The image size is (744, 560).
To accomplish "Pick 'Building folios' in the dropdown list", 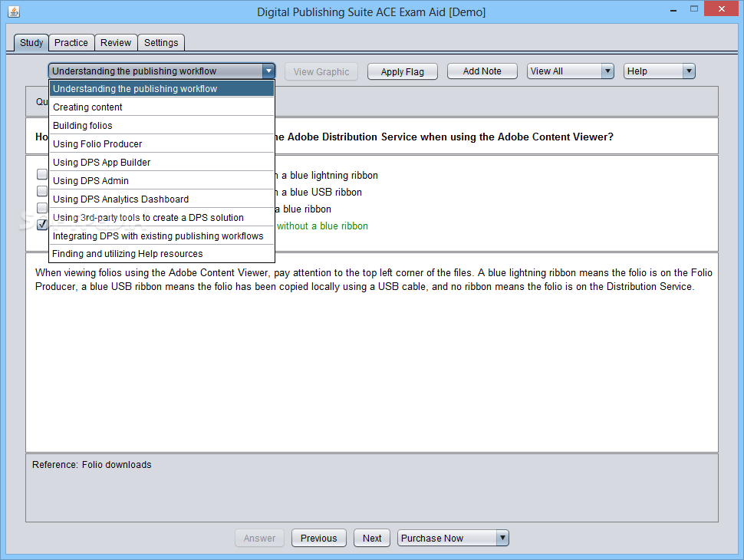I will [162, 126].
